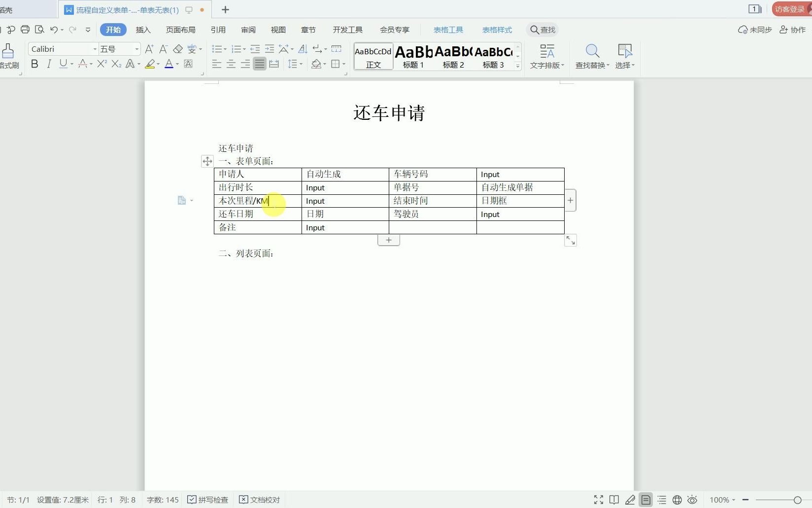Center align the text

tap(231, 64)
